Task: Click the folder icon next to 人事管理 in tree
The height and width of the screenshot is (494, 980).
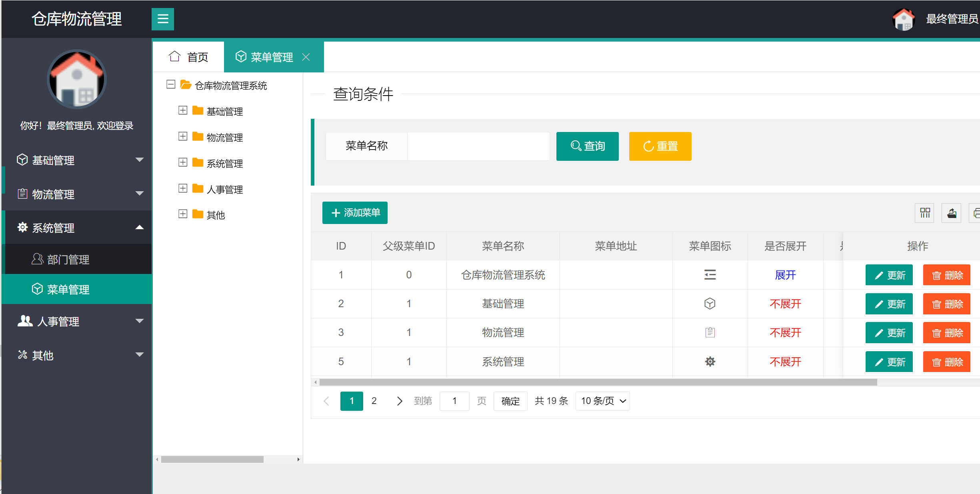Action: 198,188
